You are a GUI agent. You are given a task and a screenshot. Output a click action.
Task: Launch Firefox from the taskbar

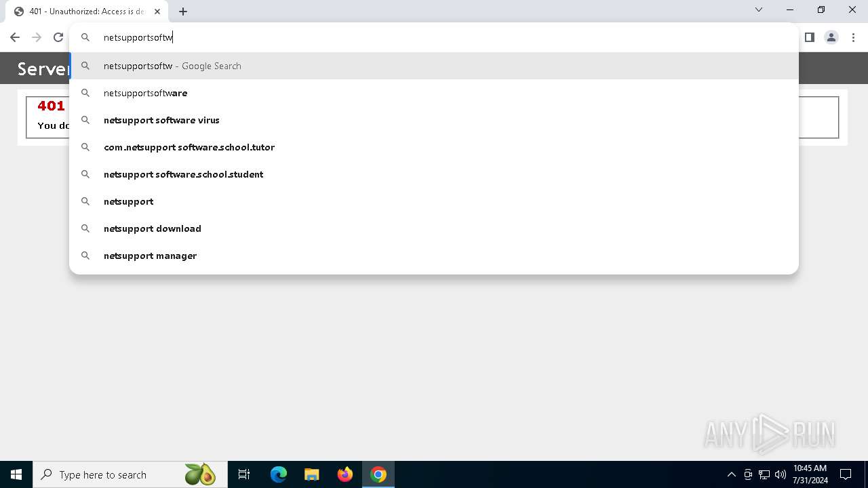(345, 474)
